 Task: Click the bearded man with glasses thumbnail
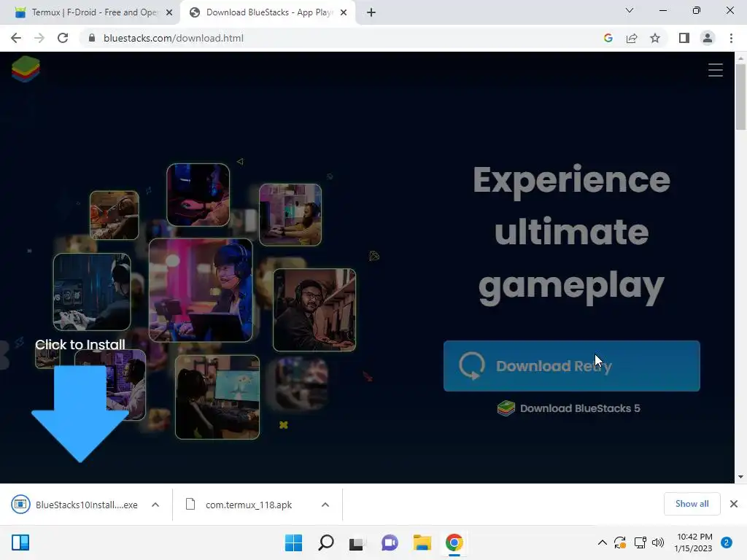314,310
